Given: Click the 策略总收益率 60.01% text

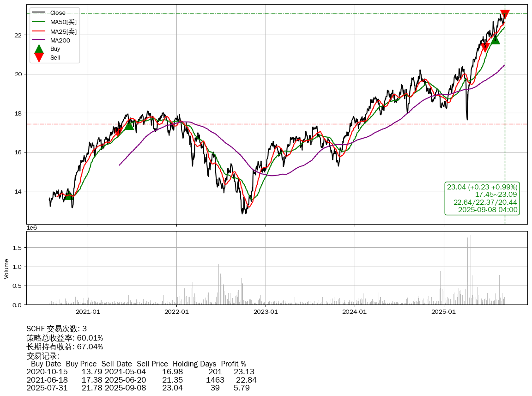Looking at the screenshot, I should (x=65, y=338).
